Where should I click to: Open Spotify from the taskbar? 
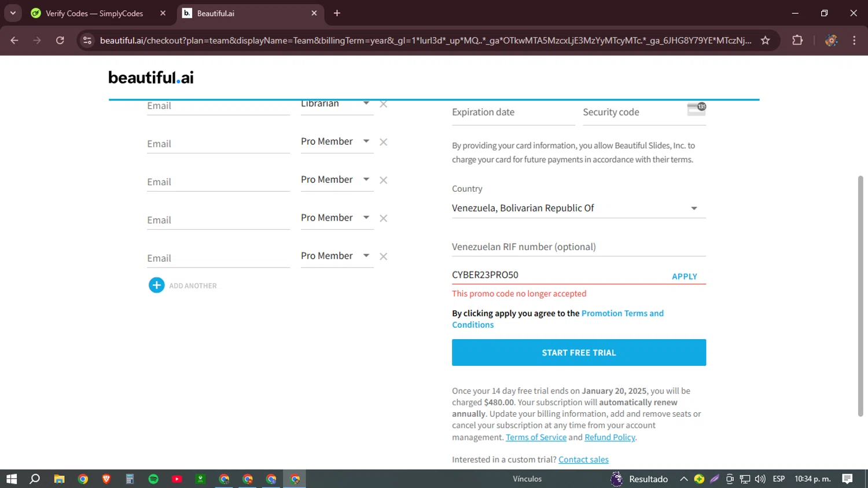point(153,479)
